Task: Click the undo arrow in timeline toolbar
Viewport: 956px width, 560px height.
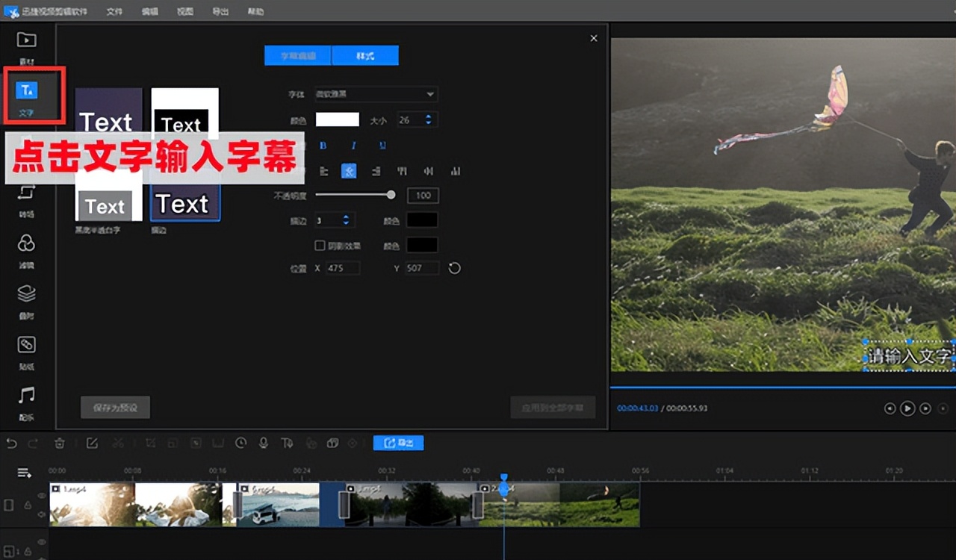Action: (x=11, y=443)
